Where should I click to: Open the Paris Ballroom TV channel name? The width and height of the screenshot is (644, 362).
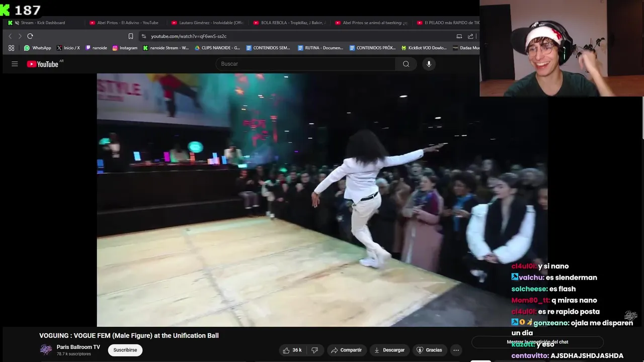pos(78,347)
